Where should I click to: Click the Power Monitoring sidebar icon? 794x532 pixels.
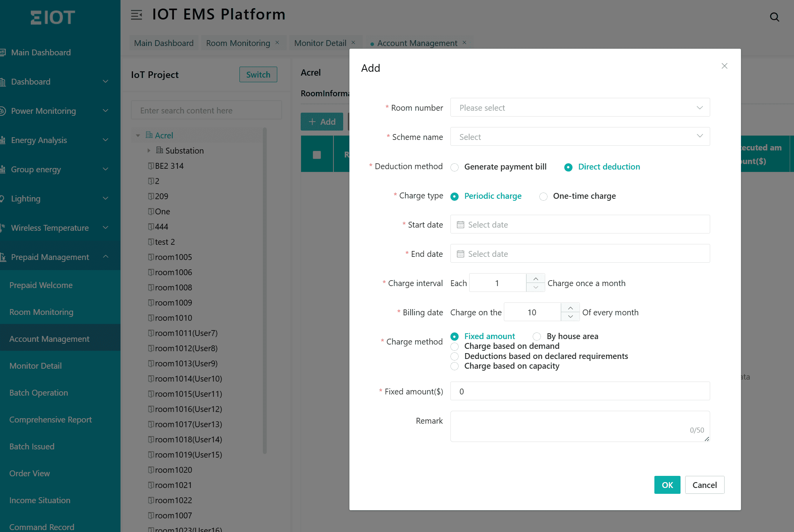click(3, 111)
